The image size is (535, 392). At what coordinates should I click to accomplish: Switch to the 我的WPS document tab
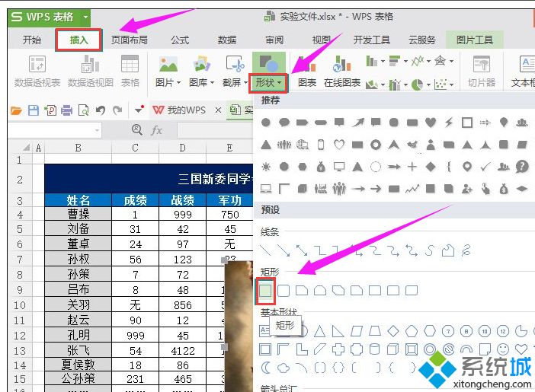tap(179, 110)
